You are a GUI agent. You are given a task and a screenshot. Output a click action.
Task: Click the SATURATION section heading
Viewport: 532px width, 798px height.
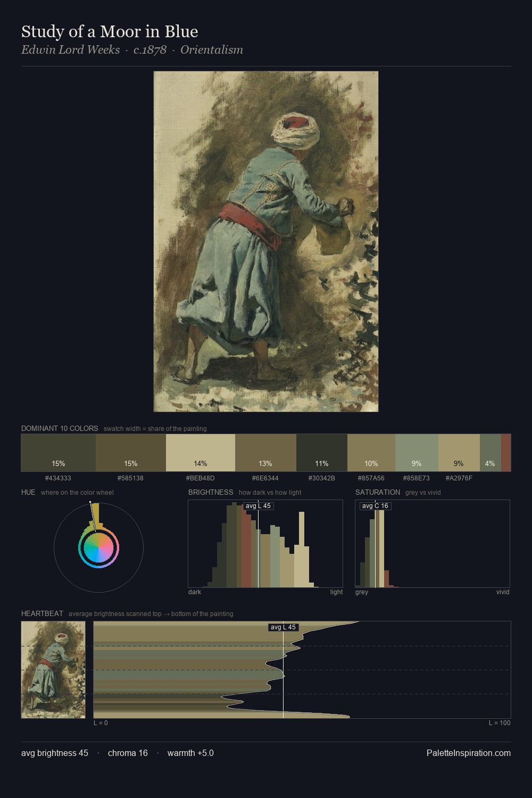coord(378,492)
